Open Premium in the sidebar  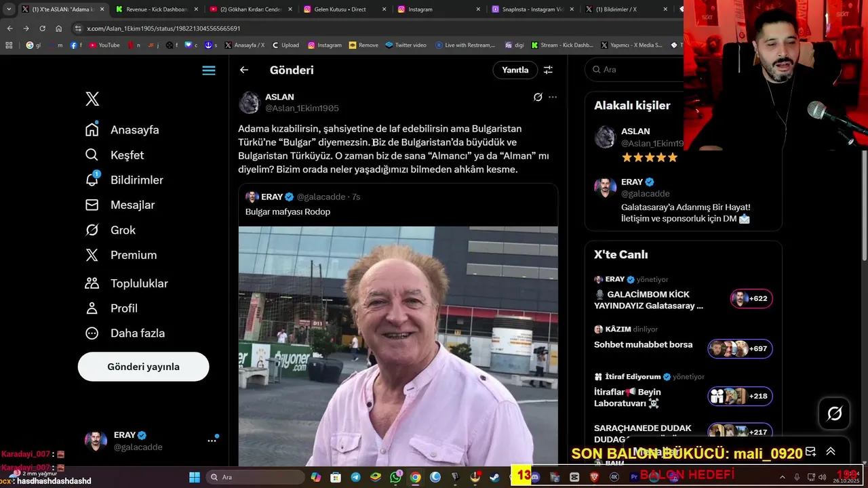coord(121,255)
